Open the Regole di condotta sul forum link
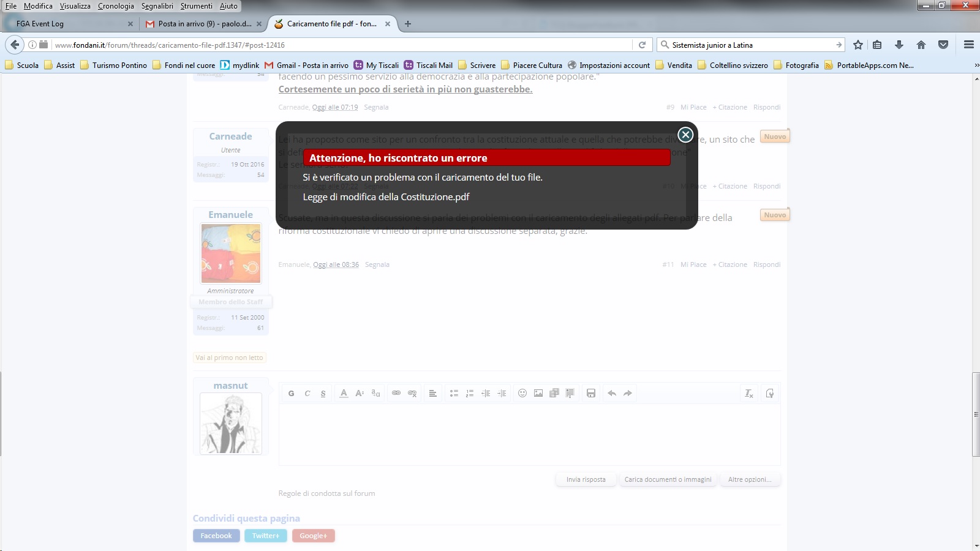 326,493
